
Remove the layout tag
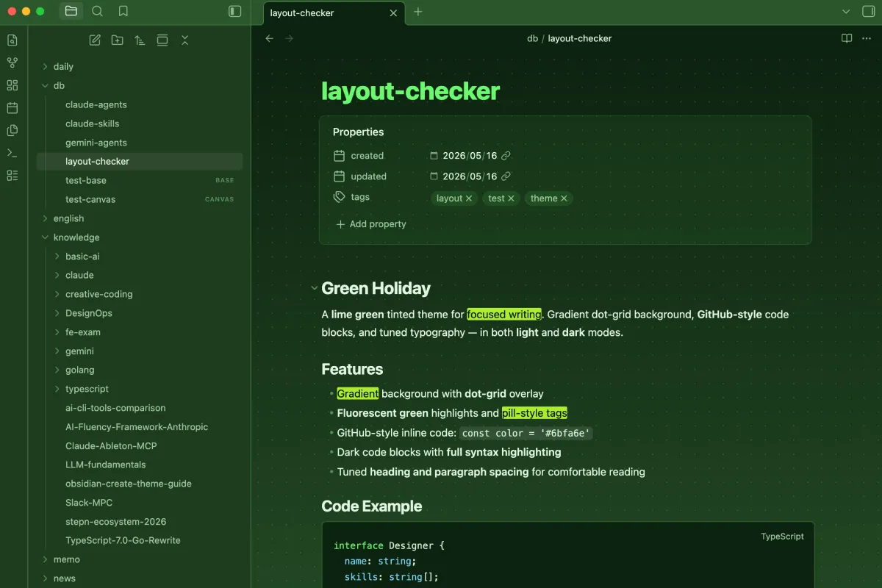[469, 198]
